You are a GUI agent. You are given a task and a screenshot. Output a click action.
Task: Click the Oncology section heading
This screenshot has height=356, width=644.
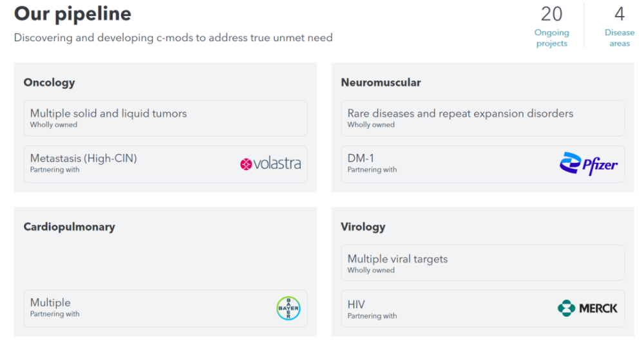(50, 82)
